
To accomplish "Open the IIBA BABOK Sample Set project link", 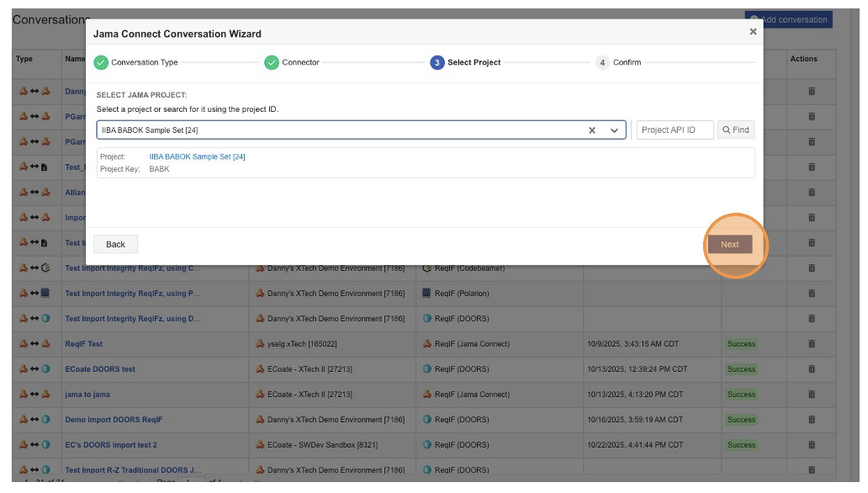I will (x=197, y=156).
